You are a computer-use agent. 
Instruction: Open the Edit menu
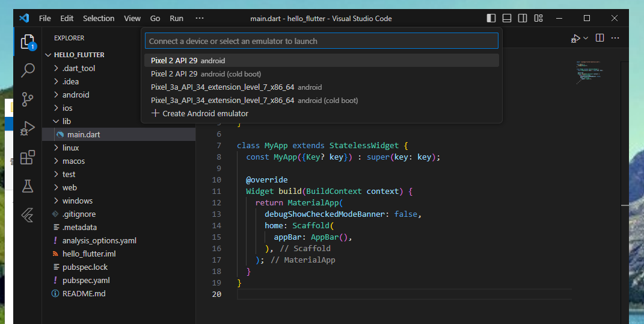[x=67, y=19]
